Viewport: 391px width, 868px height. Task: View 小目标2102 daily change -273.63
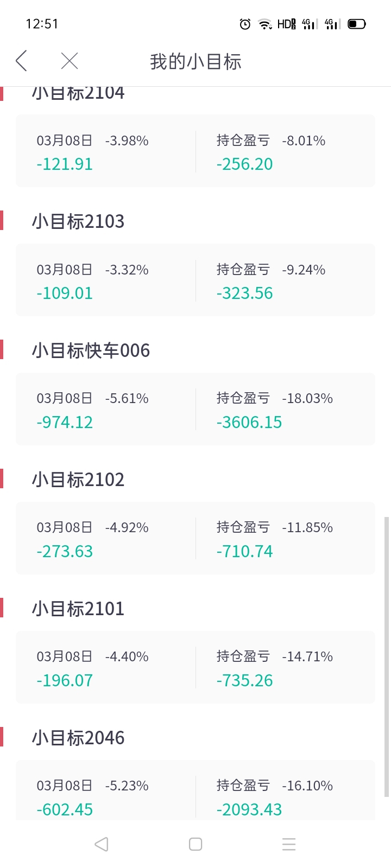pyautogui.click(x=65, y=551)
